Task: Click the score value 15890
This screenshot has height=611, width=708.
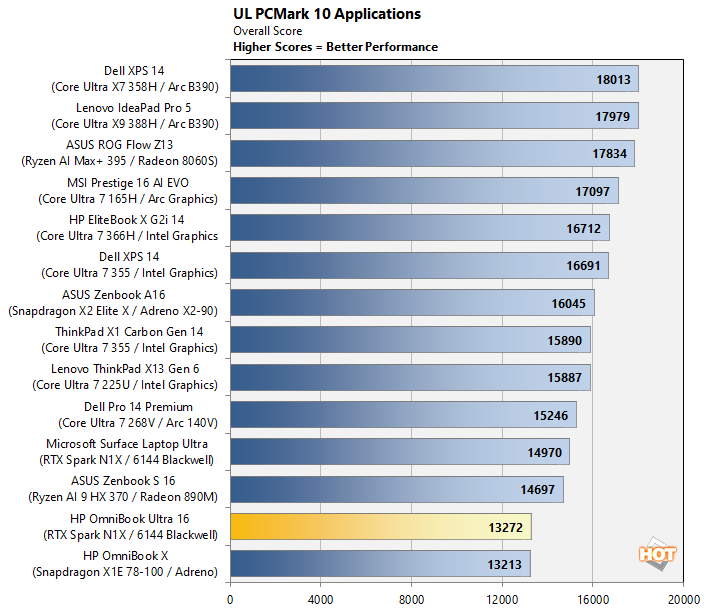Action: [x=565, y=341]
